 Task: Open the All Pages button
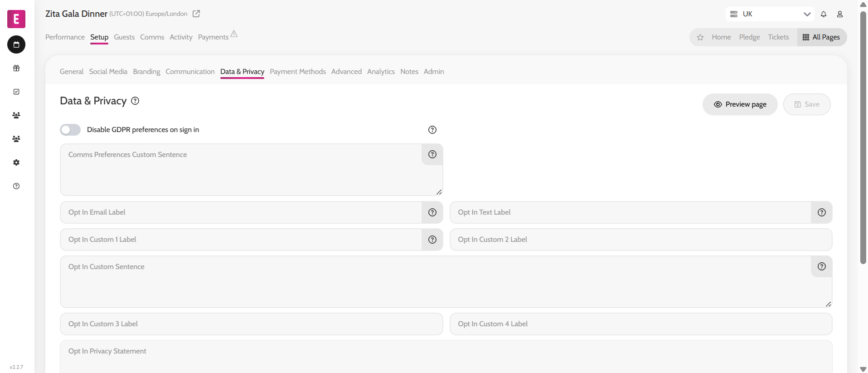click(x=821, y=37)
